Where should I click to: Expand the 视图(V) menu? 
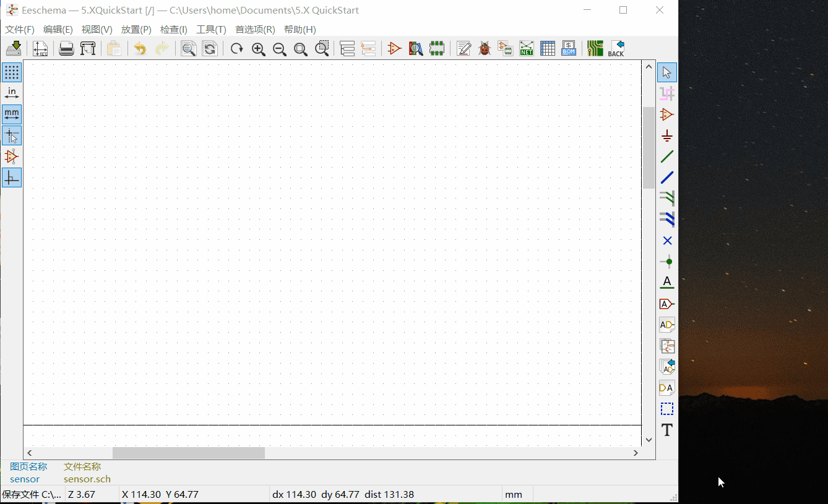tap(97, 30)
